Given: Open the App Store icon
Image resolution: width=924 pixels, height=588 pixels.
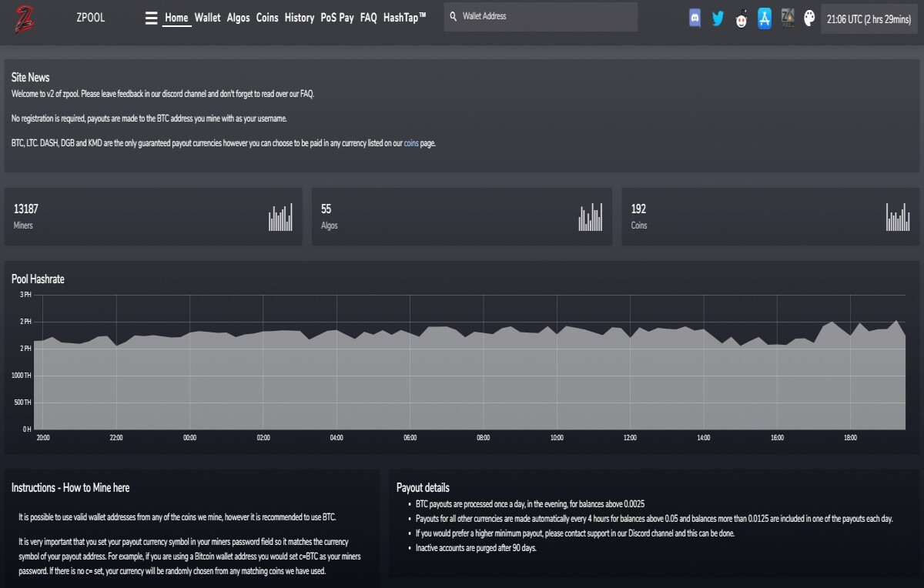Looking at the screenshot, I should (765, 18).
